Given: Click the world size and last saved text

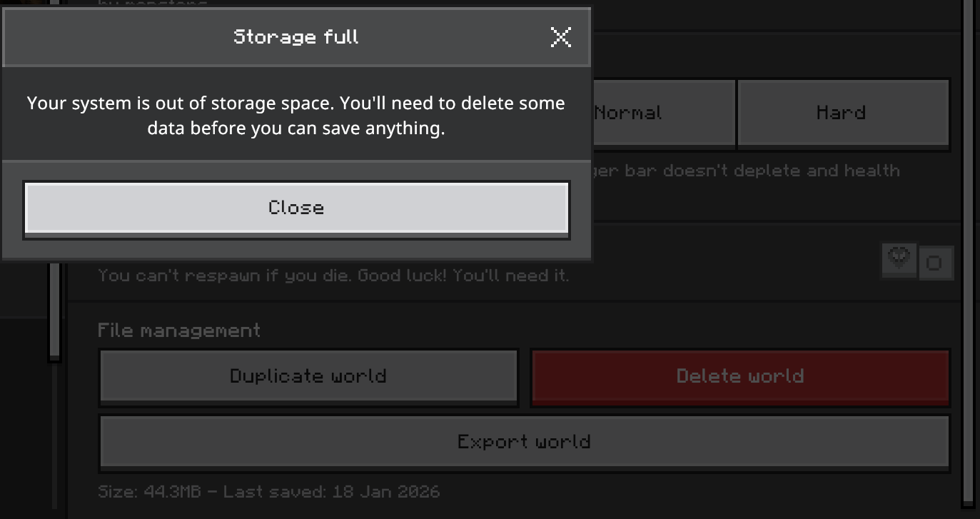Looking at the screenshot, I should 268,492.
